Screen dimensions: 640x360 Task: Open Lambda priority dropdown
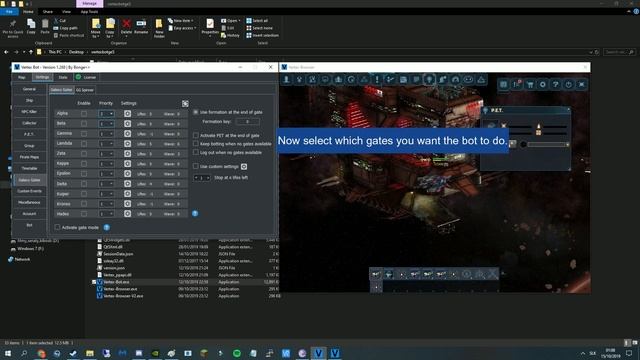[x=106, y=144]
